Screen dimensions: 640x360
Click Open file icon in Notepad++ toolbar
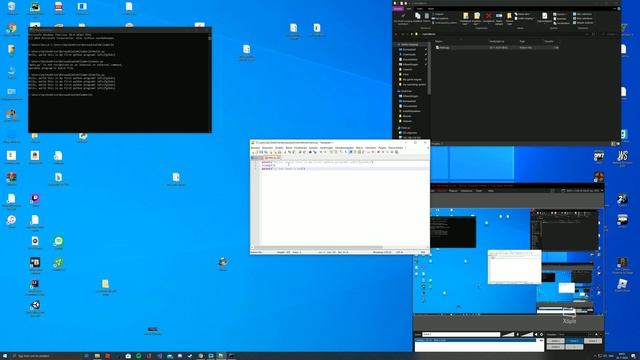(257, 152)
